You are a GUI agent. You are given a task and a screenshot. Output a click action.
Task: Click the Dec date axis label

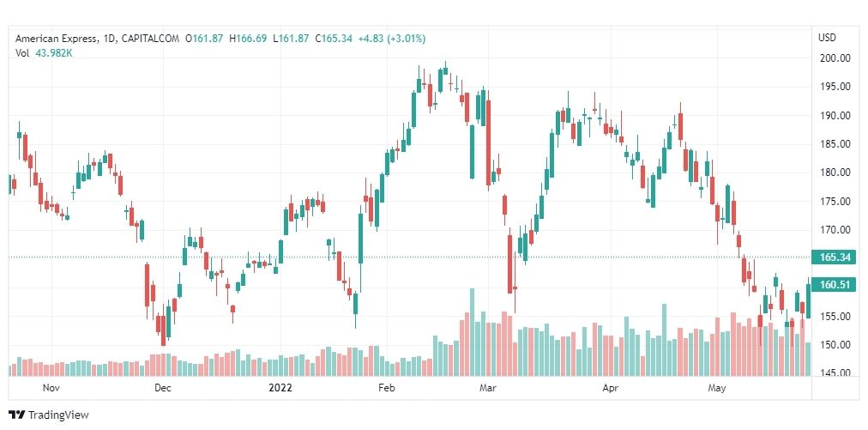(163, 388)
